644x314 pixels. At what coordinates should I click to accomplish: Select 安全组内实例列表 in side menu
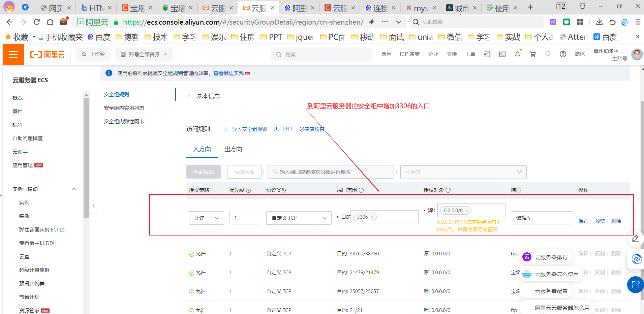[124, 108]
